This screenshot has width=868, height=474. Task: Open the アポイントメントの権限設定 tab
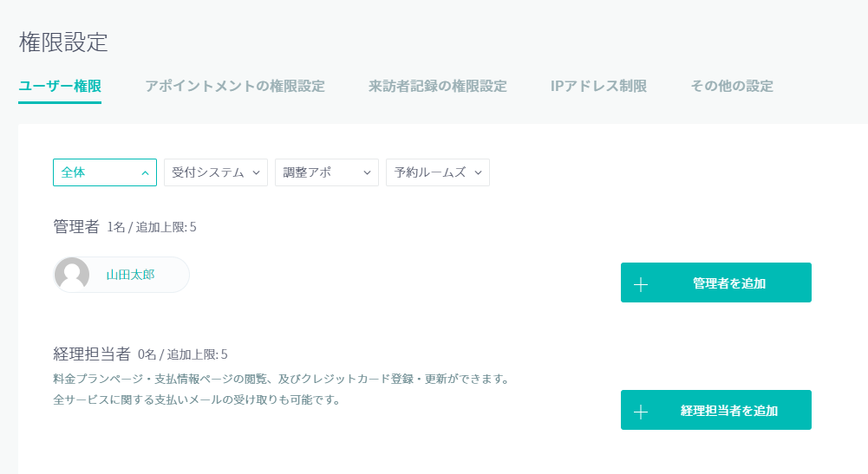235,87
